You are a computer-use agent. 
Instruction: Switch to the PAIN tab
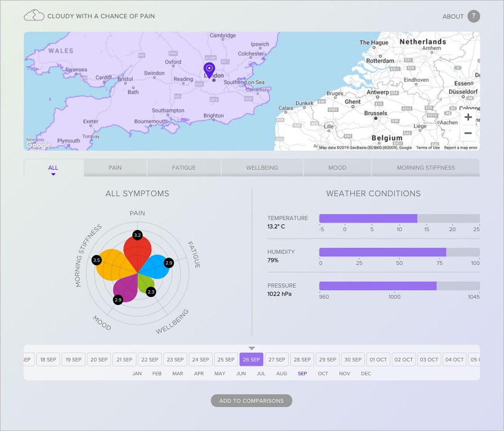pos(115,168)
